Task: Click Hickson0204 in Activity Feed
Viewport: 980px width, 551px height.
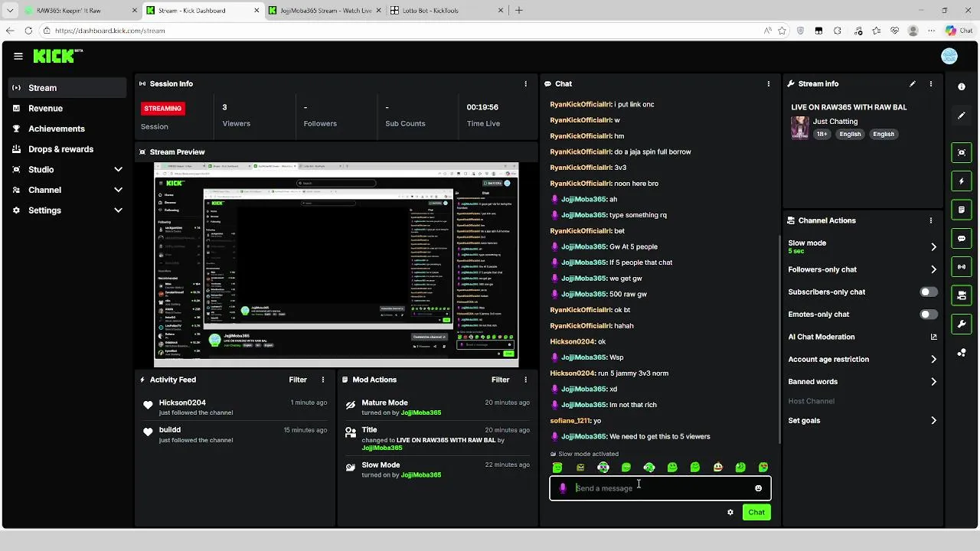Action: point(182,403)
